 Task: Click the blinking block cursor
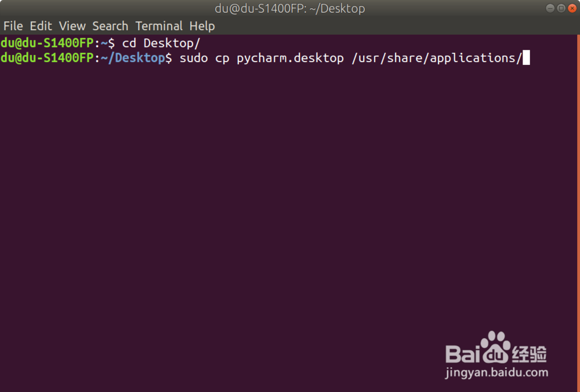point(527,57)
